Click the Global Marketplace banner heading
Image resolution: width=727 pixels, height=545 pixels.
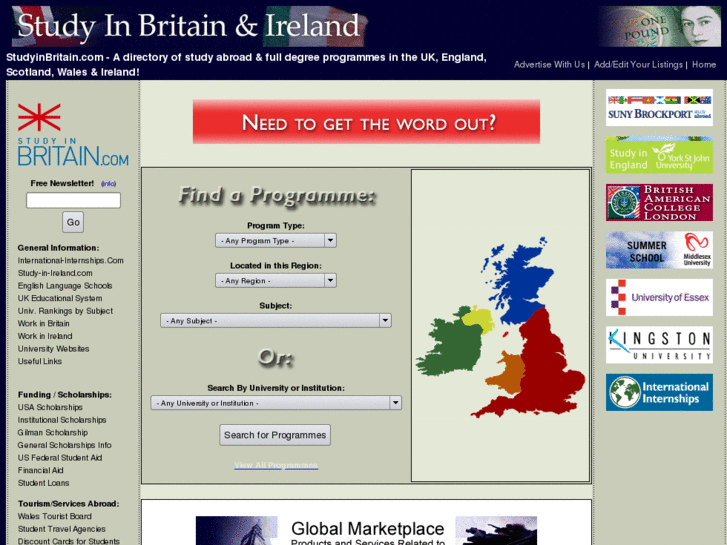367,528
